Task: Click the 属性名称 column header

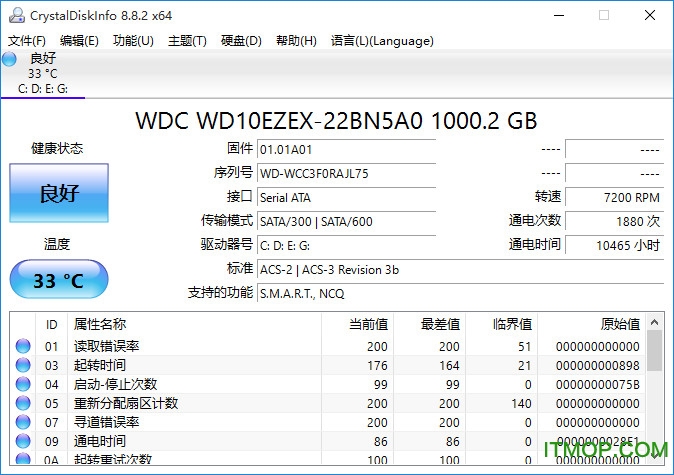Action: [194, 325]
